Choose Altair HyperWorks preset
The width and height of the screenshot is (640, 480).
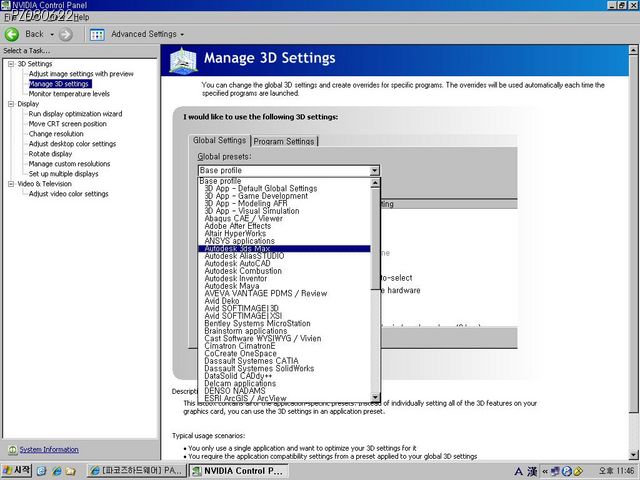tap(284, 233)
